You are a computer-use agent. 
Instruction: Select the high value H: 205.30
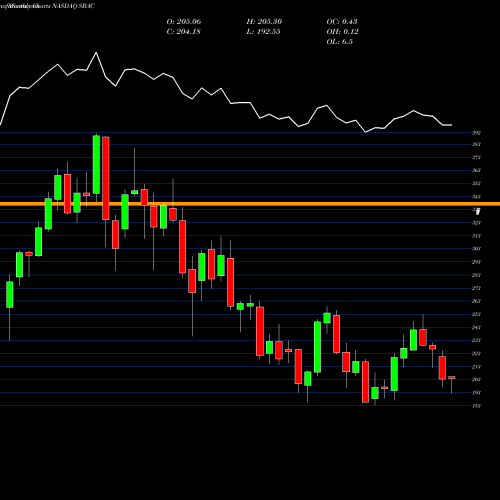click(x=264, y=22)
